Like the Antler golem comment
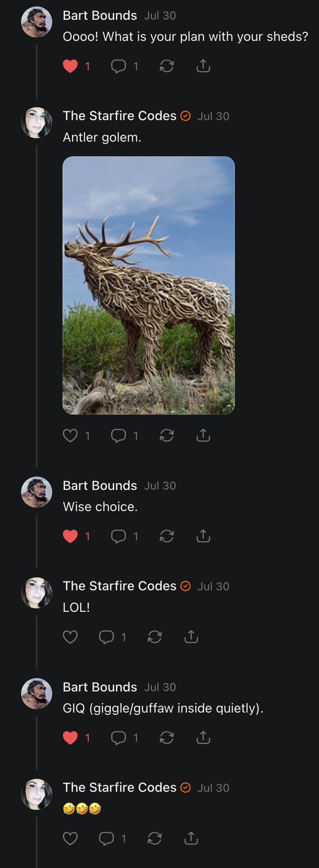 (x=70, y=435)
